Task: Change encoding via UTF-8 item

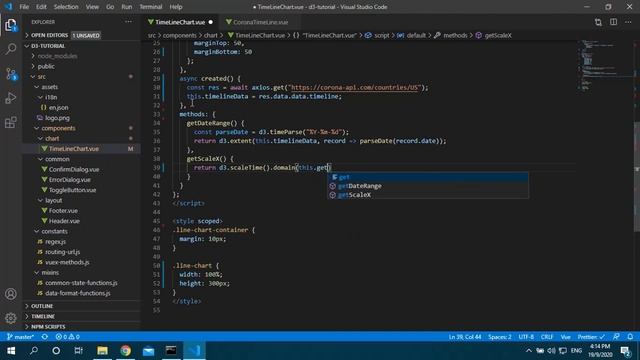Action: tap(526, 337)
